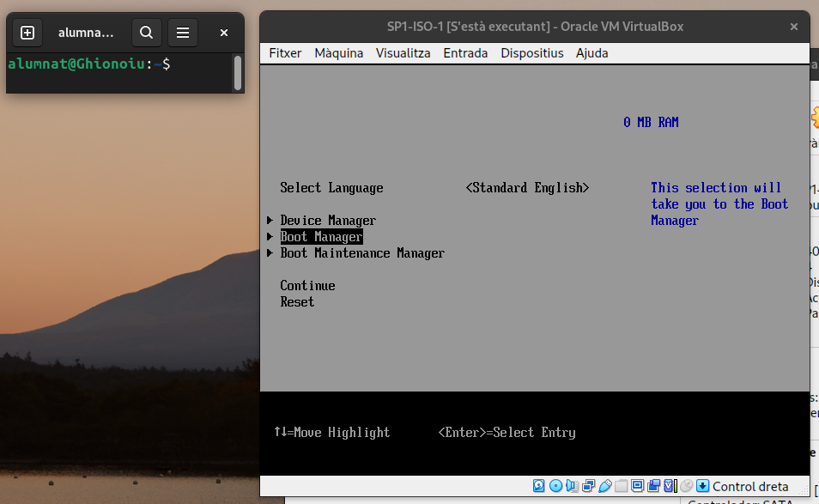Image resolution: width=819 pixels, height=504 pixels.
Task: Click the USB devices status icon
Action: click(x=604, y=486)
